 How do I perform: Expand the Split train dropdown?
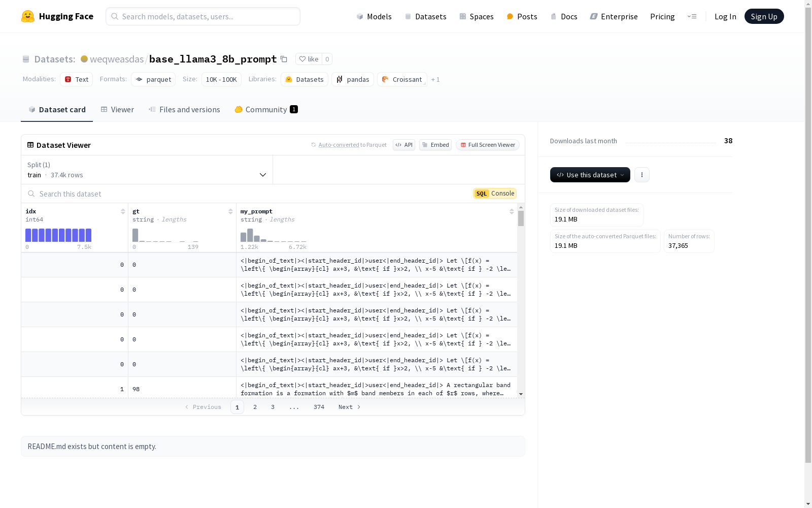pos(147,170)
